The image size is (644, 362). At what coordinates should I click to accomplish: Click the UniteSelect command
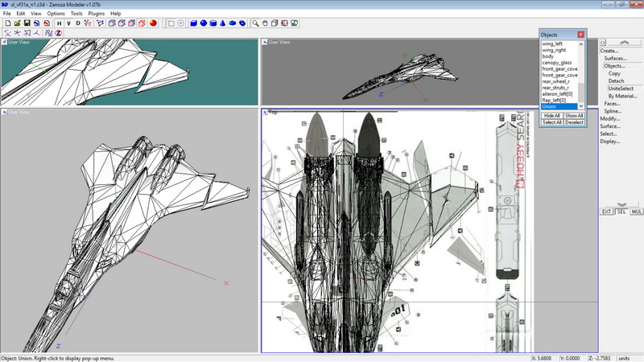click(x=621, y=88)
